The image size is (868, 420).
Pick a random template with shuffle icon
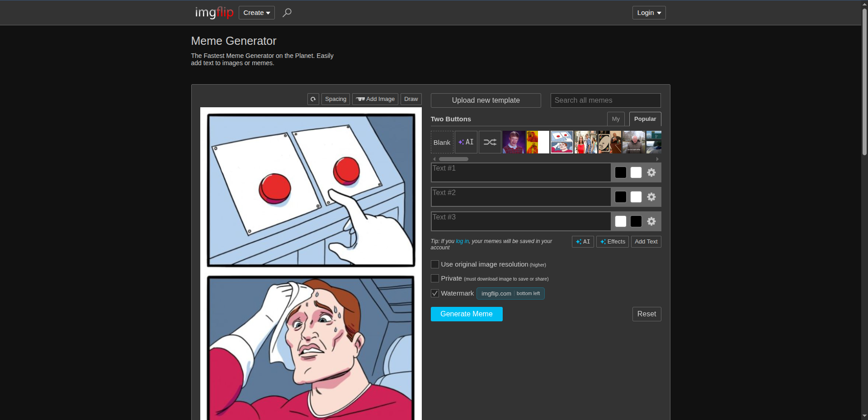490,142
